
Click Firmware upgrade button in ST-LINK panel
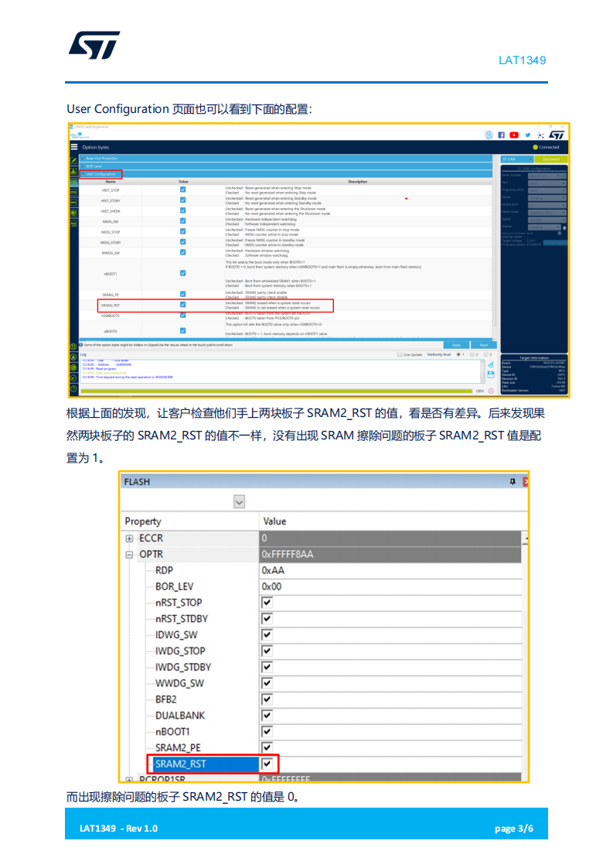[556, 242]
